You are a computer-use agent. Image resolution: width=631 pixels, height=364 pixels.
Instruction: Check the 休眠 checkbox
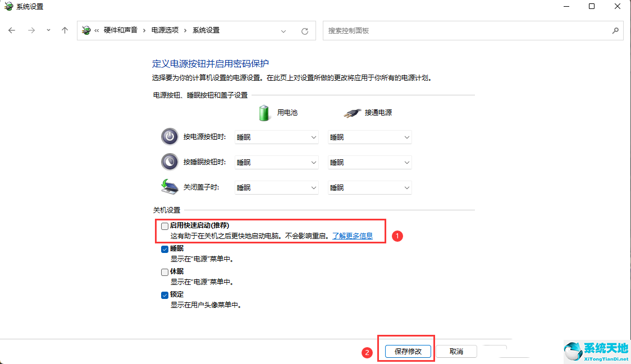(x=164, y=272)
